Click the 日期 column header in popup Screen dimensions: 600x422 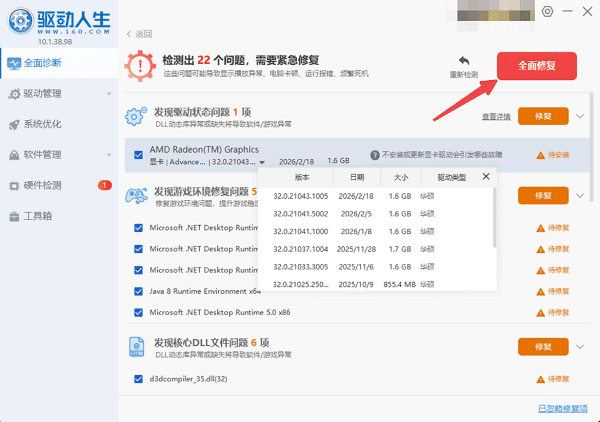tap(357, 178)
